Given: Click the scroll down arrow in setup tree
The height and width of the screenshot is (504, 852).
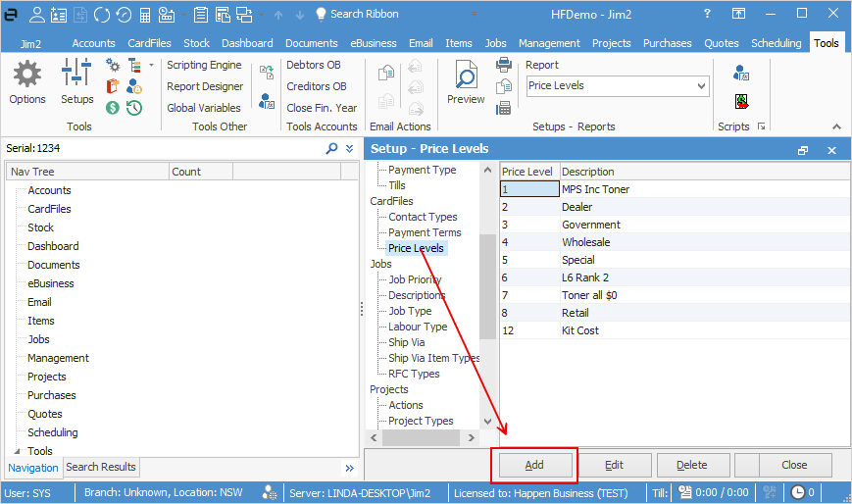Looking at the screenshot, I should (x=487, y=422).
